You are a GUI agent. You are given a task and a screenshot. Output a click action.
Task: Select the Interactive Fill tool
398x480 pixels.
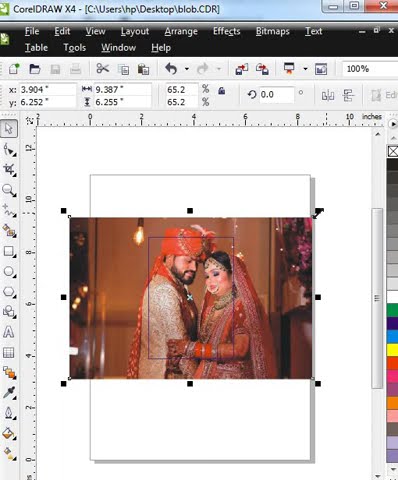click(9, 454)
